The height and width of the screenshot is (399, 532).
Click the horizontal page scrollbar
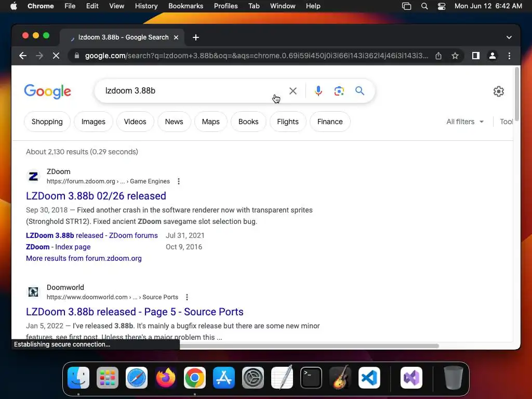click(309, 346)
